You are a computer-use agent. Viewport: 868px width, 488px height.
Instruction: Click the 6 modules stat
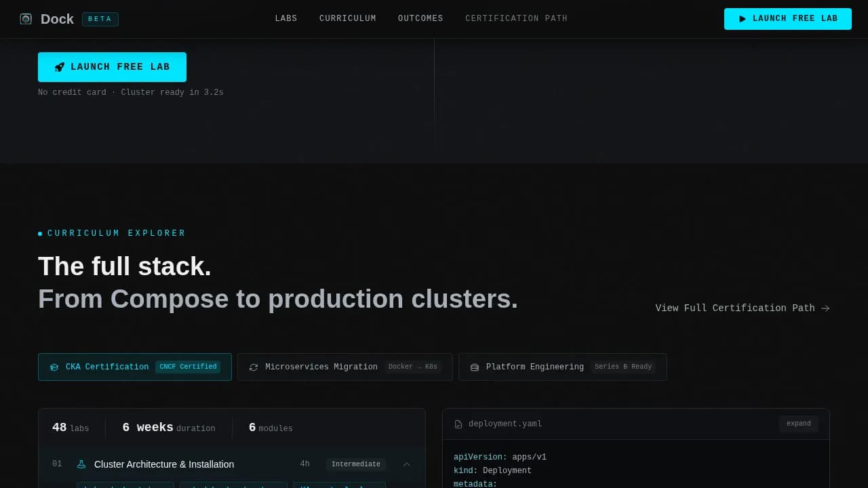click(271, 428)
